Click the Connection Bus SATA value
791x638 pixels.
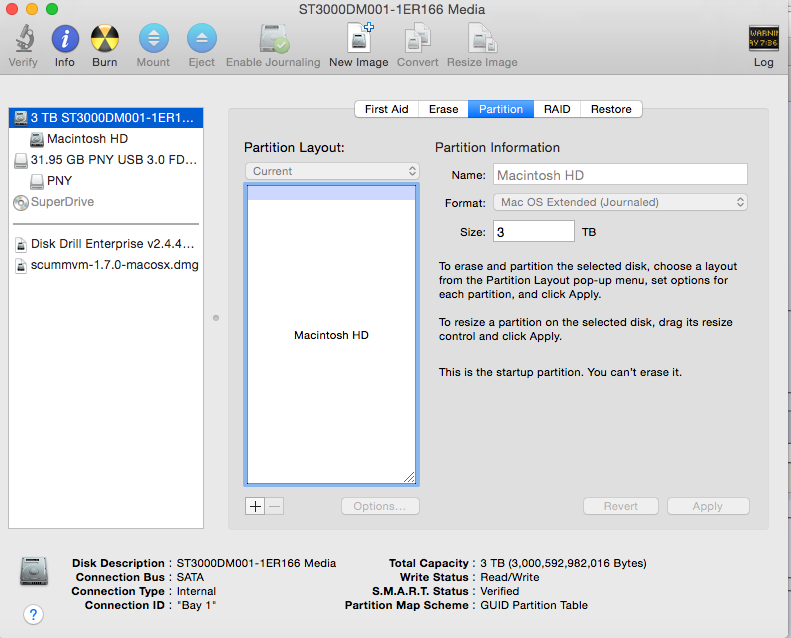pyautogui.click(x=190, y=577)
